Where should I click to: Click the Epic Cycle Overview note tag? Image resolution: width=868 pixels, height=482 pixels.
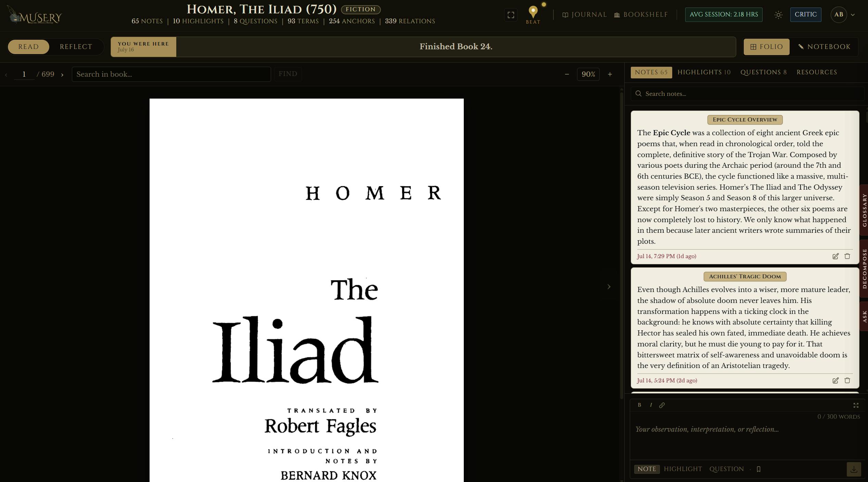click(745, 119)
